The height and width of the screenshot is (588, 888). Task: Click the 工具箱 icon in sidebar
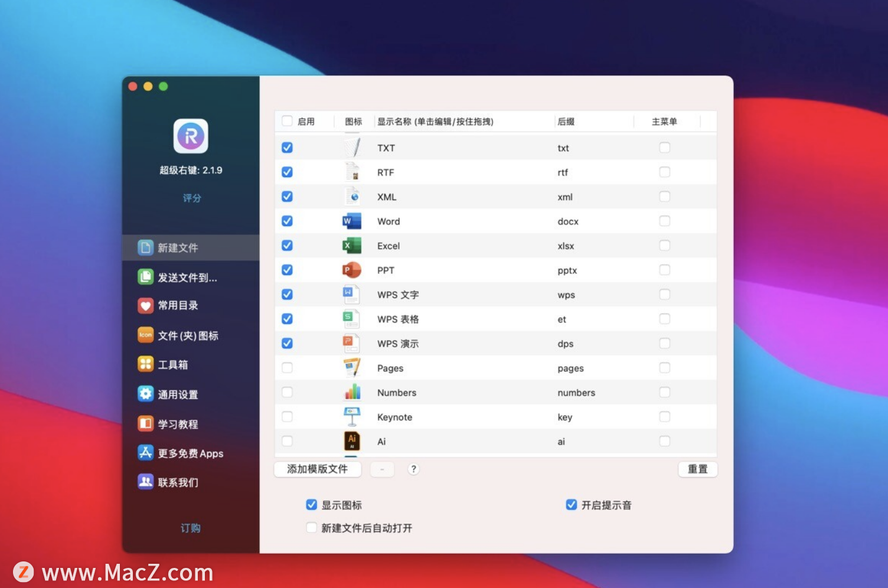[x=145, y=364]
